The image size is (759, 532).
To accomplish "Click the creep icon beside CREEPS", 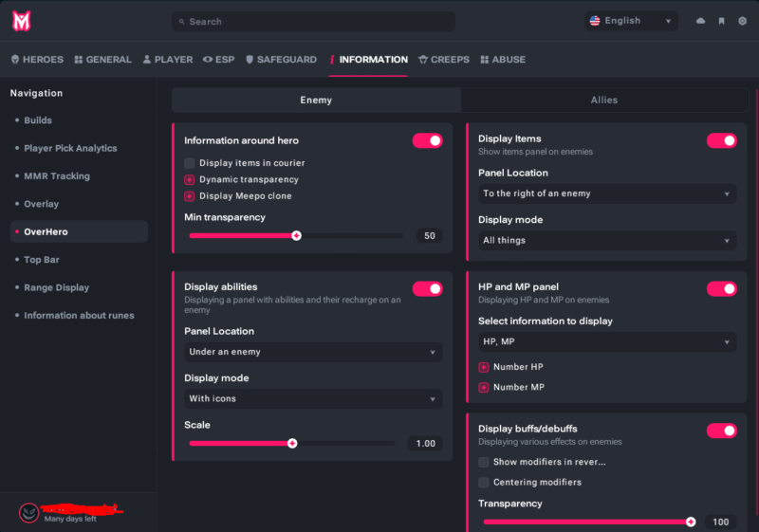I will (x=423, y=60).
